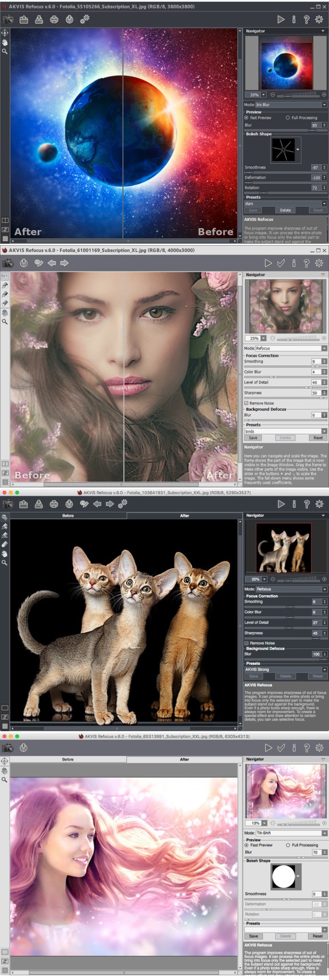The width and height of the screenshot is (329, 980).
Task: Select the zoom magnifier tool in the kittens window
Action: (x=5, y=562)
